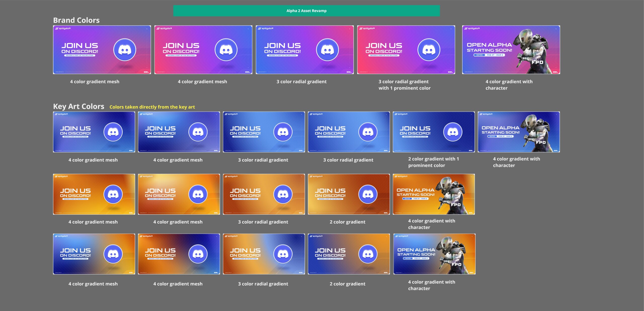Click Discord icon in blue '2 color gradient with 1 prominent color' banner
This screenshot has width=644, height=311.
453,132
